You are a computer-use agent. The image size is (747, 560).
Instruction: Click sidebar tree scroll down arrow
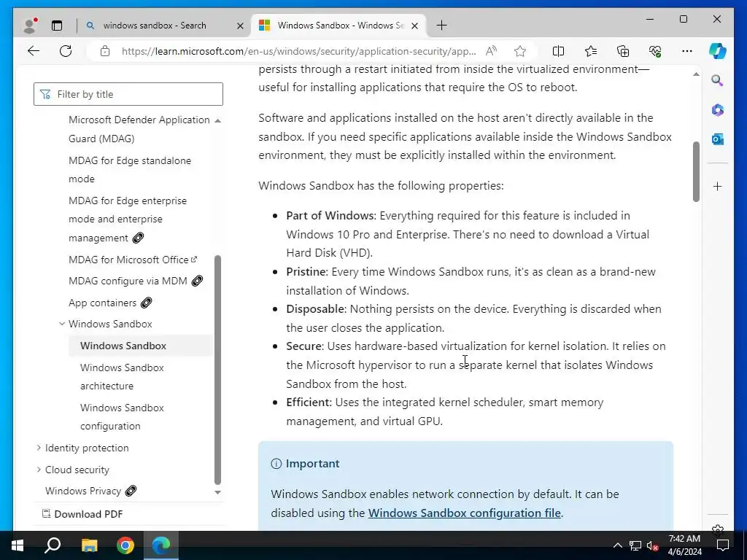217,492
